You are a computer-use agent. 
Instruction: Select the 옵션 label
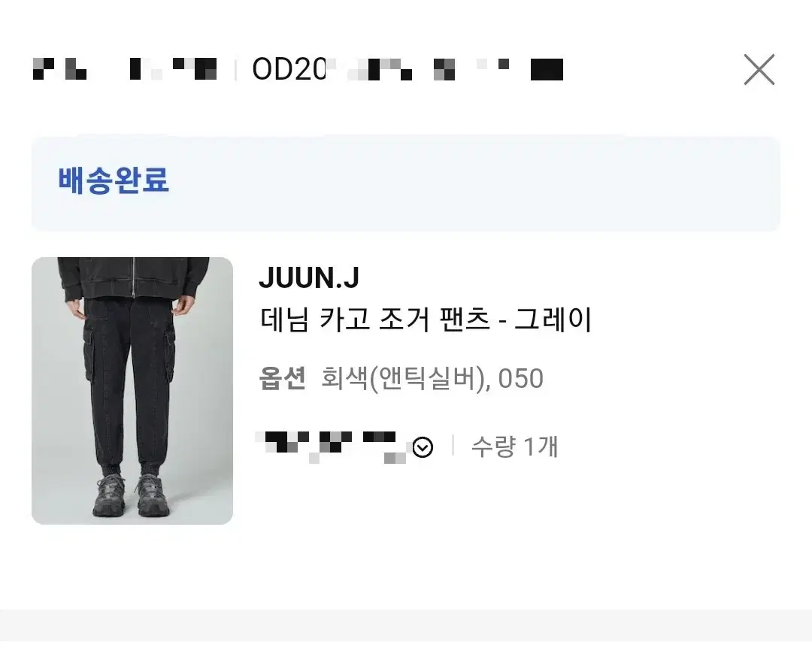tap(283, 378)
